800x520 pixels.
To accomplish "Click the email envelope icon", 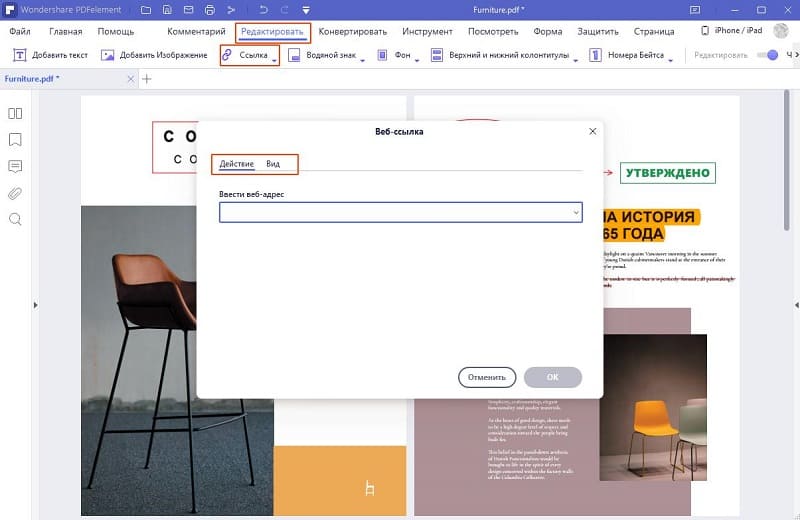I will coord(187,10).
